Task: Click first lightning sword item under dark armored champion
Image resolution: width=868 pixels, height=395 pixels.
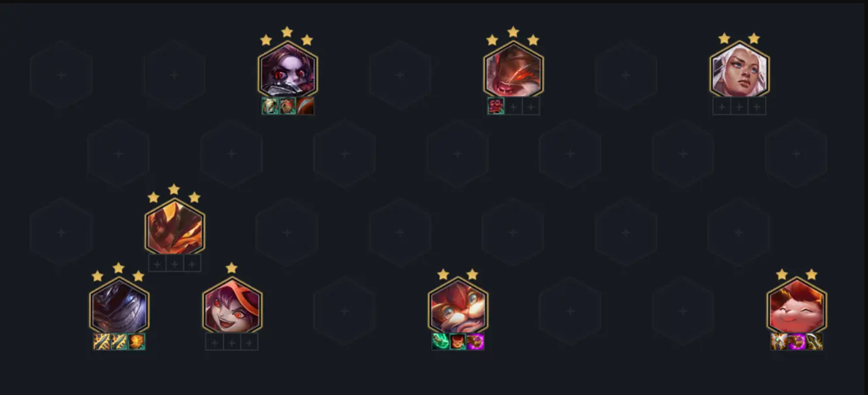Action: click(x=101, y=342)
